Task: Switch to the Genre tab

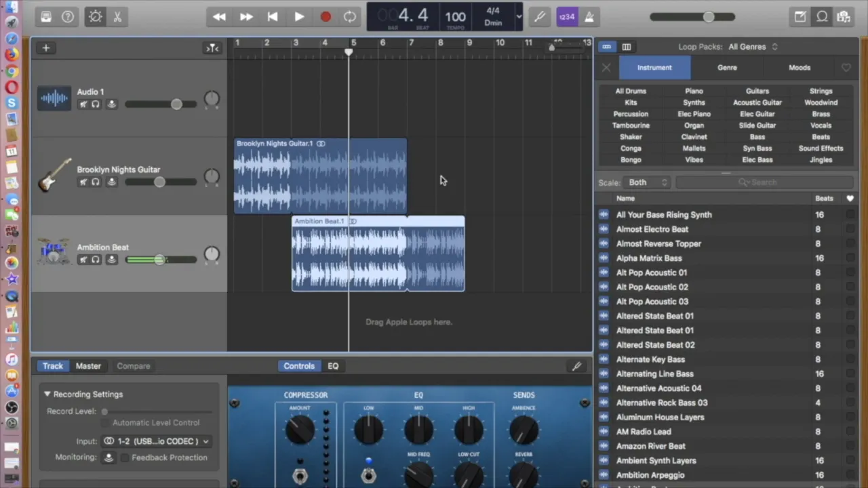Action: pyautogui.click(x=727, y=67)
